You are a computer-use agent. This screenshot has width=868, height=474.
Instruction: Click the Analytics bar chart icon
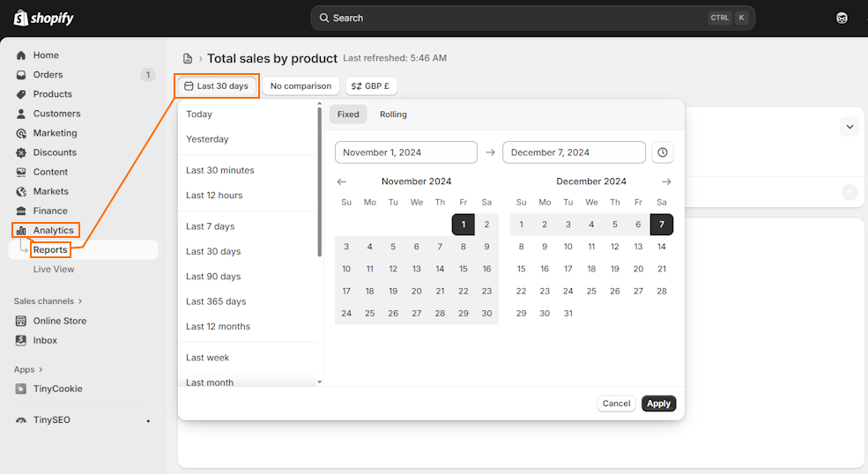21,230
